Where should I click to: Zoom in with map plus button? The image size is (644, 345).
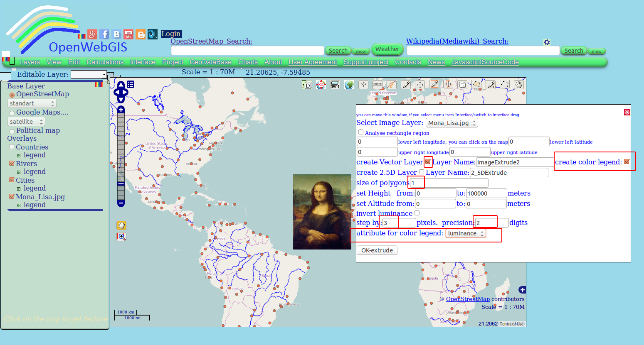(121, 110)
